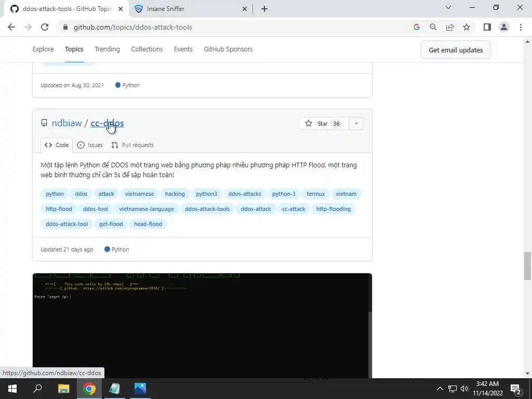Open the tab search chevron

point(448,7)
